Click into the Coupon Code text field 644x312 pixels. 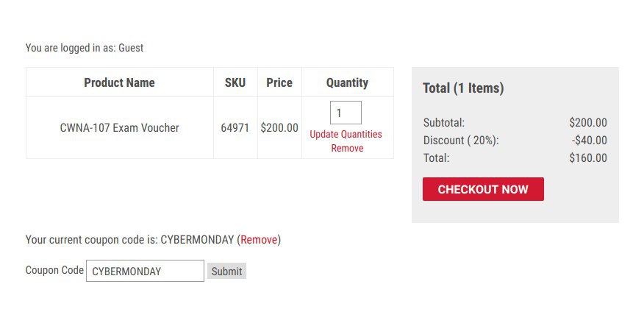[145, 271]
